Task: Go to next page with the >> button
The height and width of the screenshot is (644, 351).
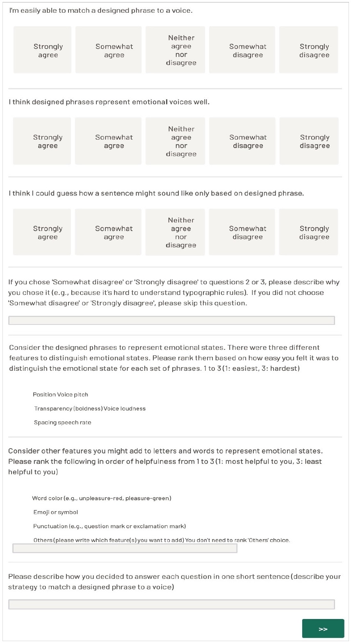Action: [323, 628]
